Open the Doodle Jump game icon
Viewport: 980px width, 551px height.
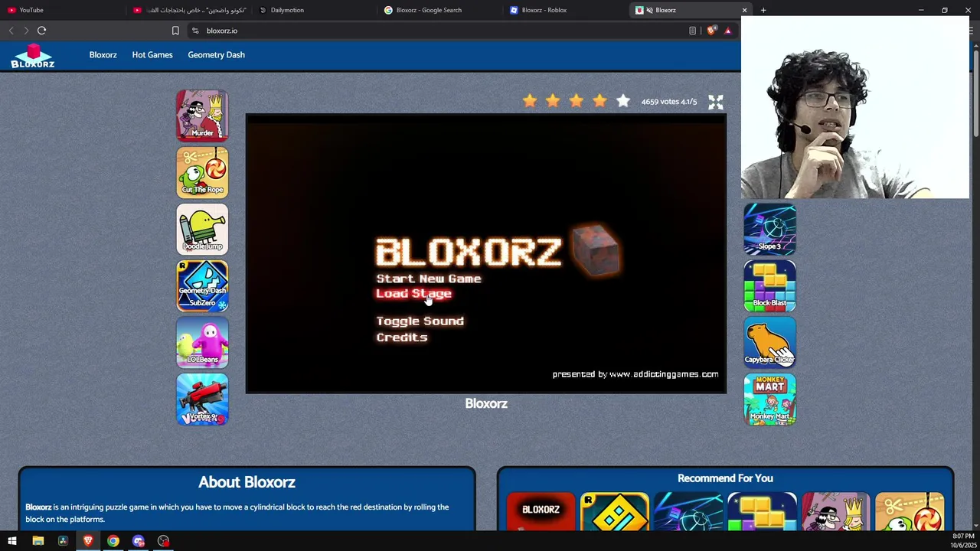click(x=202, y=229)
